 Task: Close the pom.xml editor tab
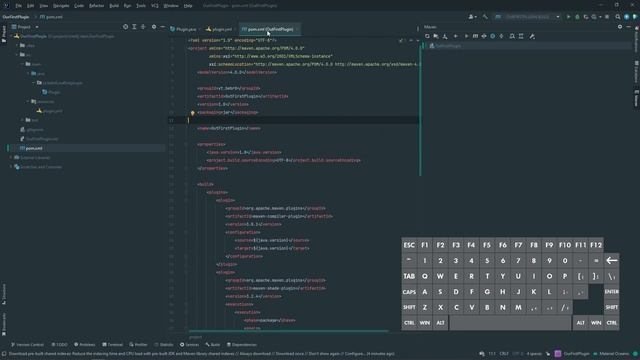[297, 29]
